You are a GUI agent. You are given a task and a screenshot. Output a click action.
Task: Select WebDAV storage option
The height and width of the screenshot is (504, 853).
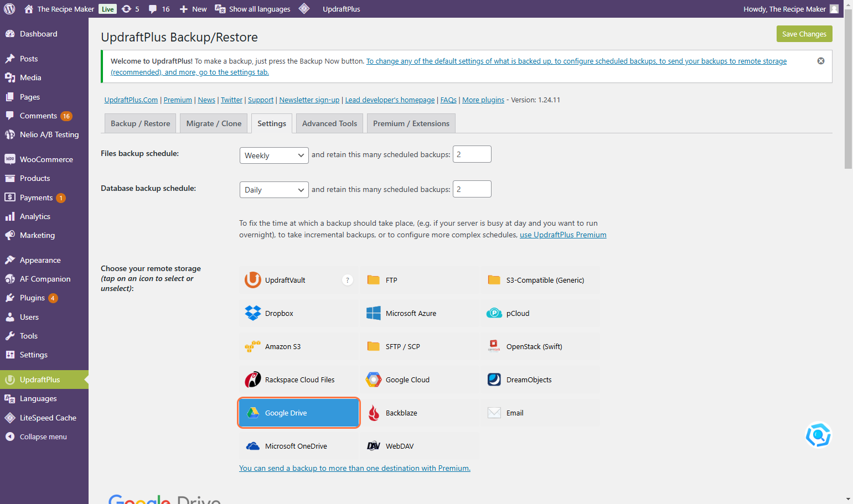pos(420,446)
